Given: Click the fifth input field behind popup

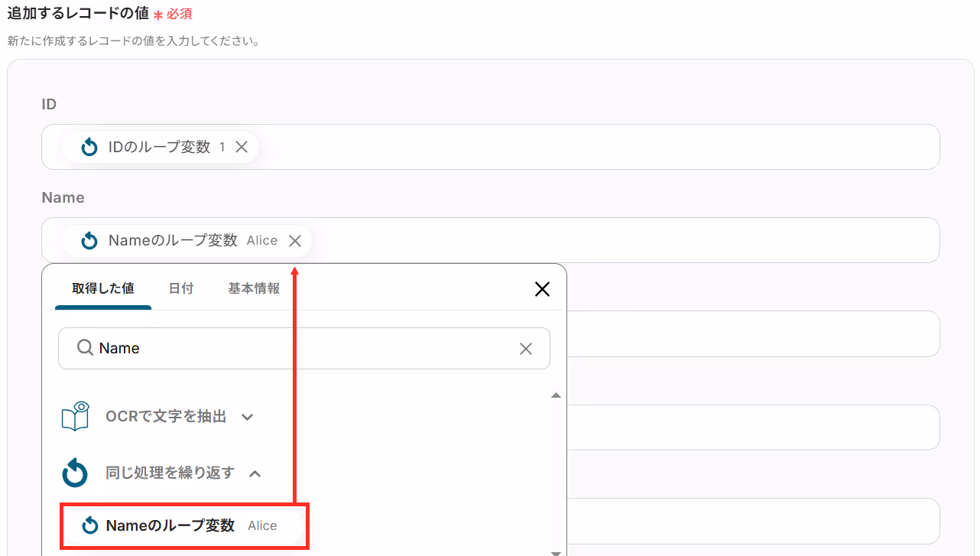Looking at the screenshot, I should point(753,521).
